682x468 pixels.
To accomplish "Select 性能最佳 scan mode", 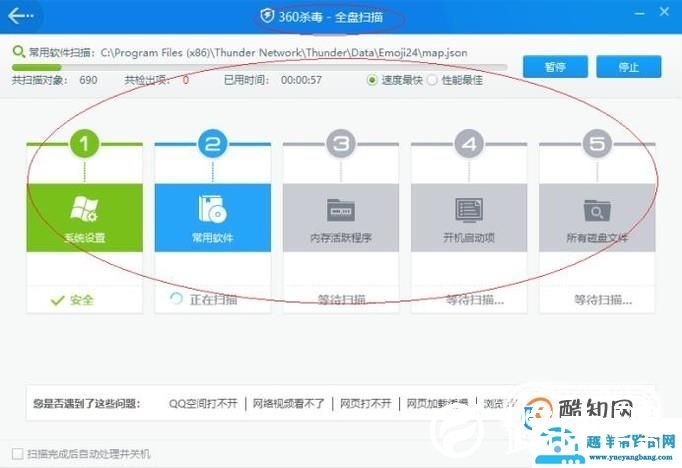I will (x=432, y=80).
